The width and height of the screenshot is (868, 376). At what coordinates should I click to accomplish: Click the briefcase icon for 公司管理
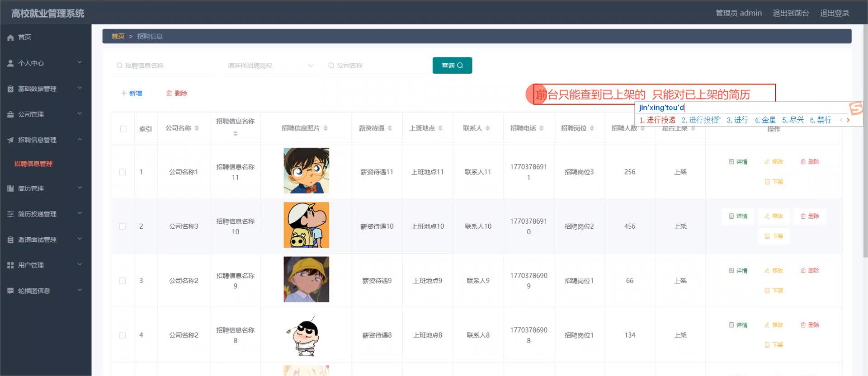point(10,114)
